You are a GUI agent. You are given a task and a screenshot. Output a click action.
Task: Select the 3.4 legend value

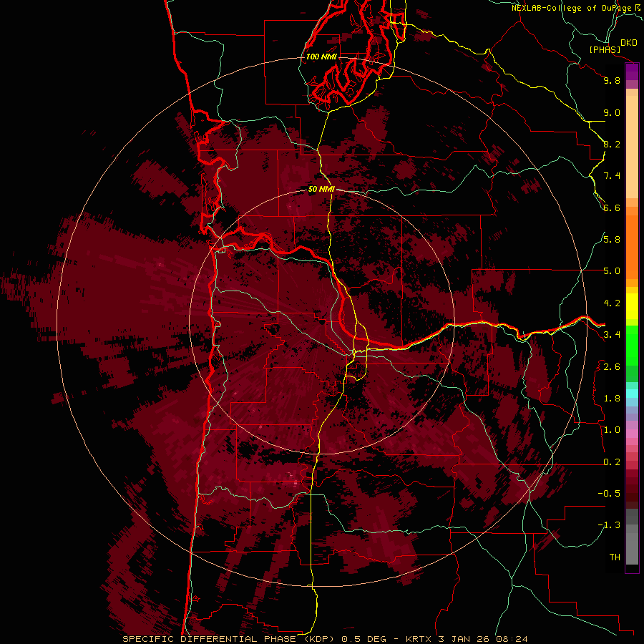point(612,335)
